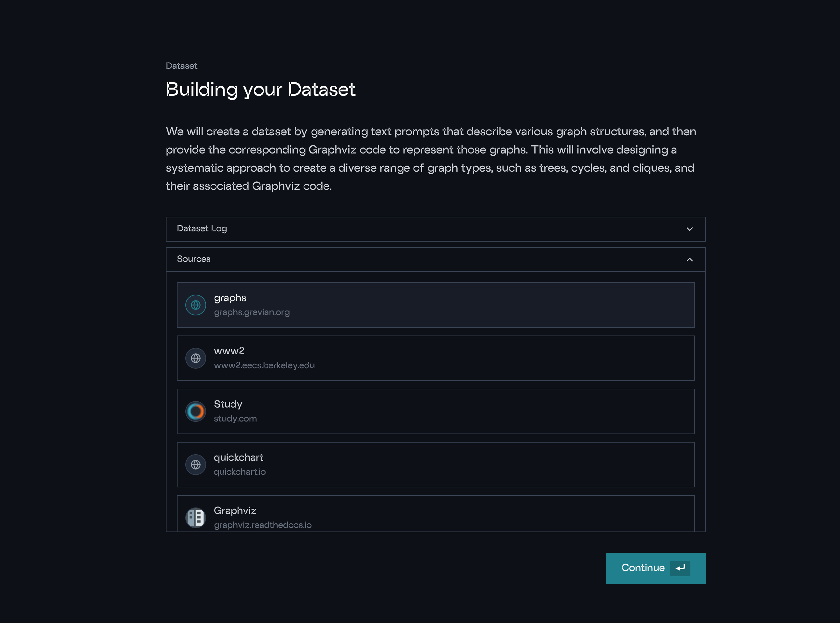Click the graphs source title text
The width and height of the screenshot is (840, 623).
pyautogui.click(x=230, y=298)
